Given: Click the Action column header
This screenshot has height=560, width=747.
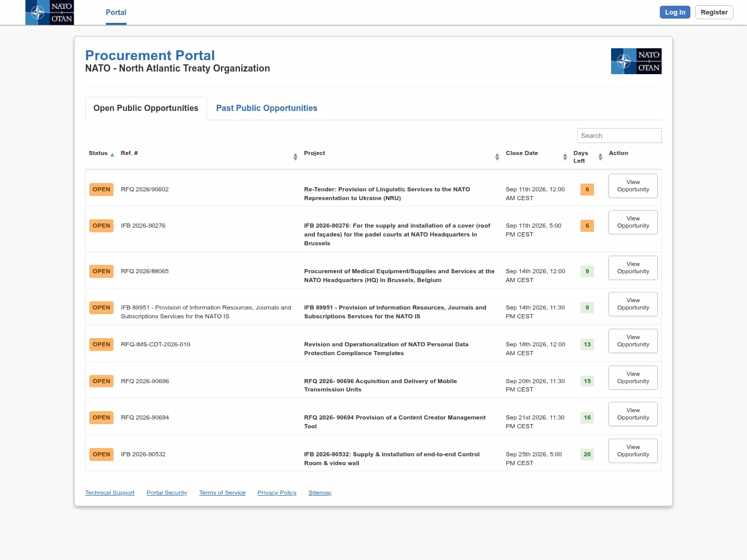Looking at the screenshot, I should pos(618,153).
